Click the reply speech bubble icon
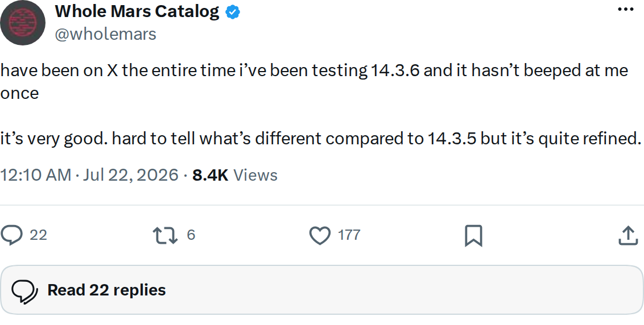Viewport: 644px width, 325px height. 11,236
